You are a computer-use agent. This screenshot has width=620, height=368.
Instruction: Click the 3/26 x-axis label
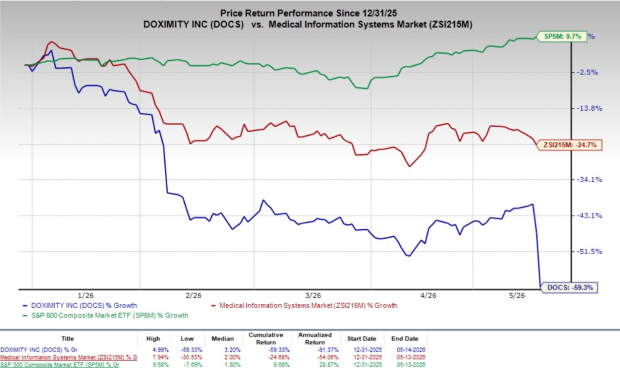coord(313,295)
